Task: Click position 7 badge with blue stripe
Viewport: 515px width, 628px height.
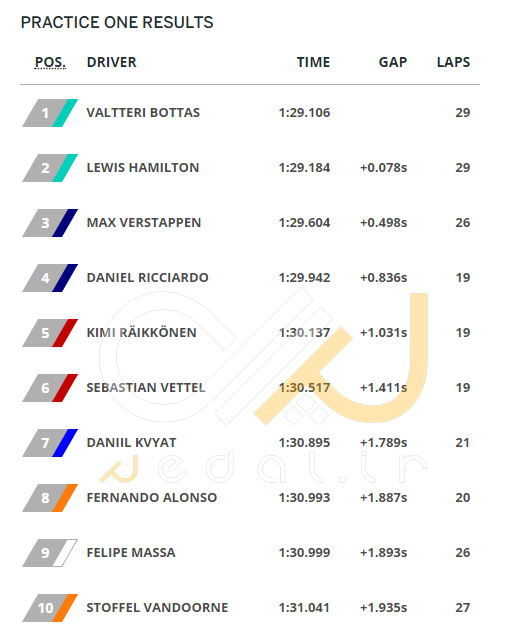Action: (50, 443)
